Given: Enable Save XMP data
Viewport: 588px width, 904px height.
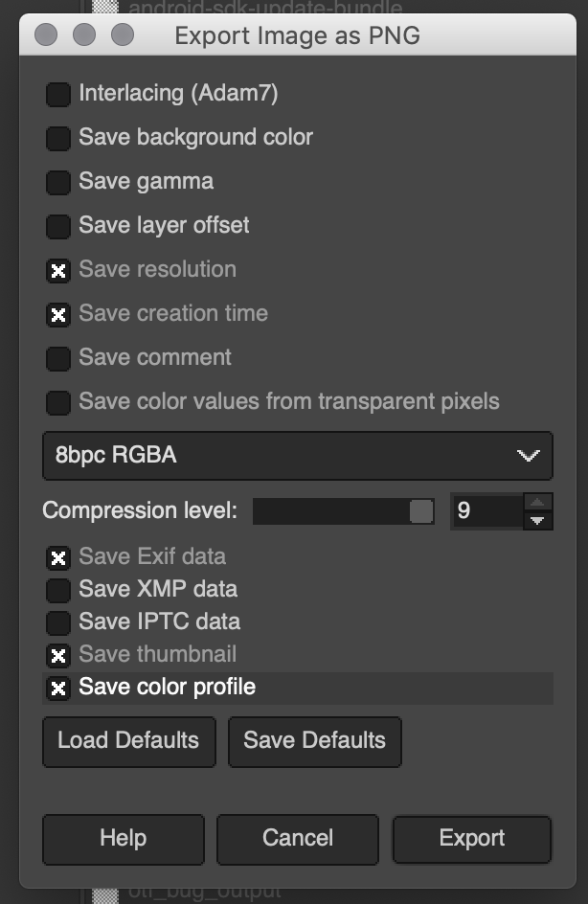Looking at the screenshot, I should (58, 590).
